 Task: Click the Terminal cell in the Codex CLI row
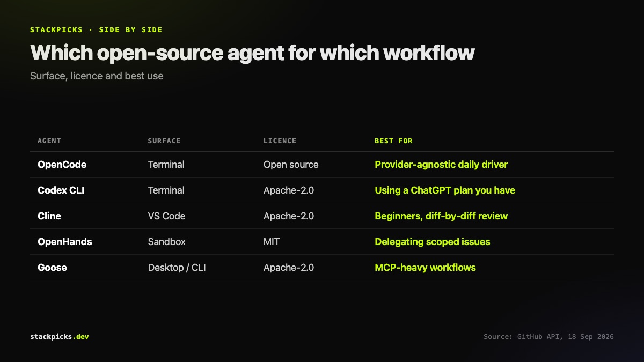(x=166, y=190)
